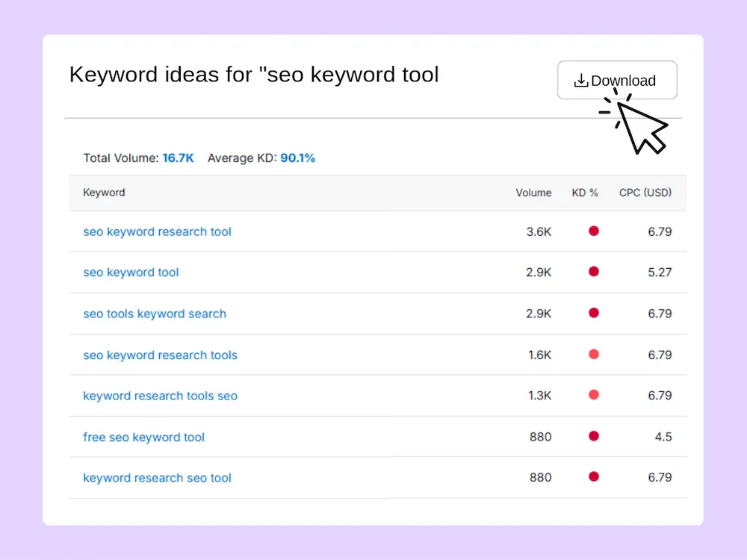Click KD dot for 'free seo keyword tool'
This screenshot has width=747, height=560.
pyautogui.click(x=594, y=436)
